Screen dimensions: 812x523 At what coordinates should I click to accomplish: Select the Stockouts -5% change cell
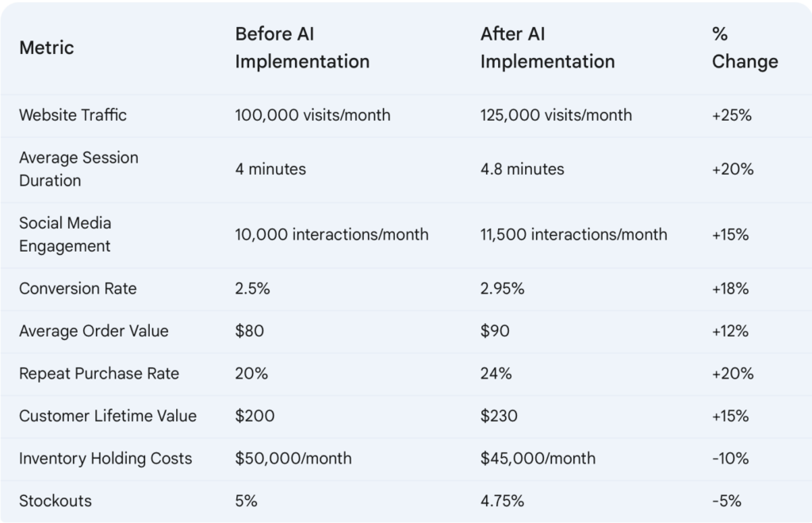point(726,501)
